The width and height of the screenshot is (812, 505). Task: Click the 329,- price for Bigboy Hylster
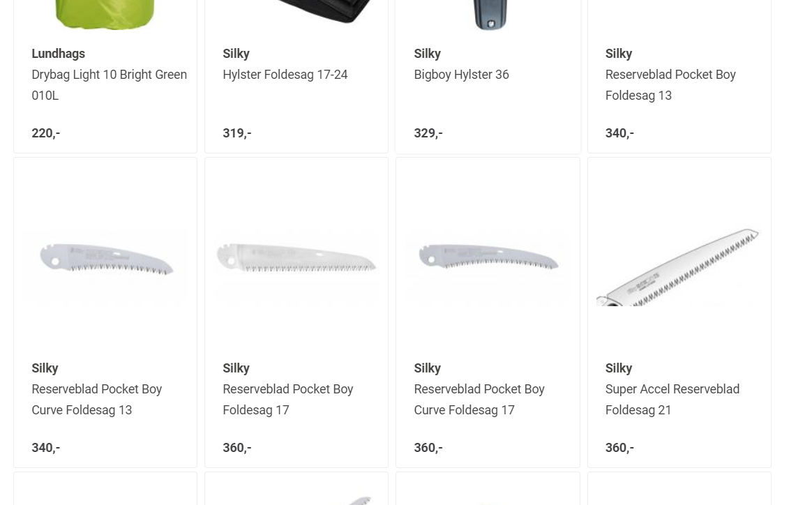pos(428,133)
